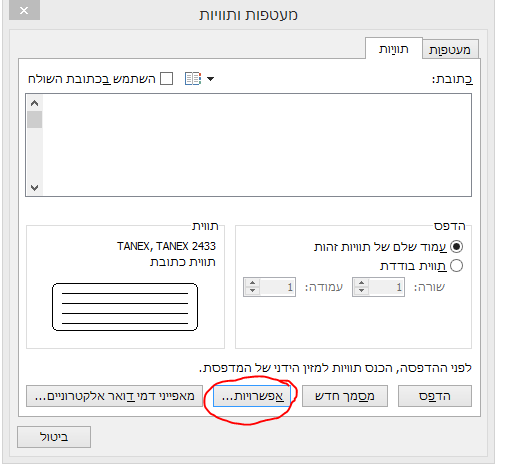Screen dimensions: 505x468
Task: Click address box scroll up arrow
Action: (34, 103)
